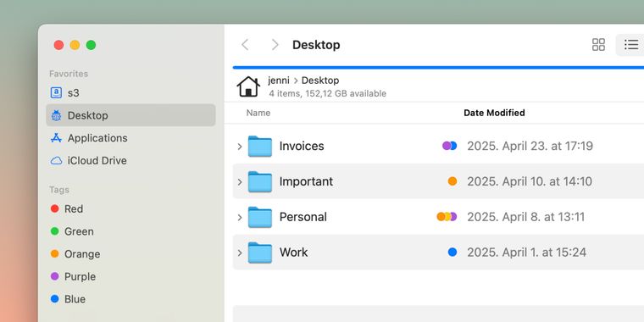
Task: Expand the Work folder chevron
Action: (x=240, y=253)
